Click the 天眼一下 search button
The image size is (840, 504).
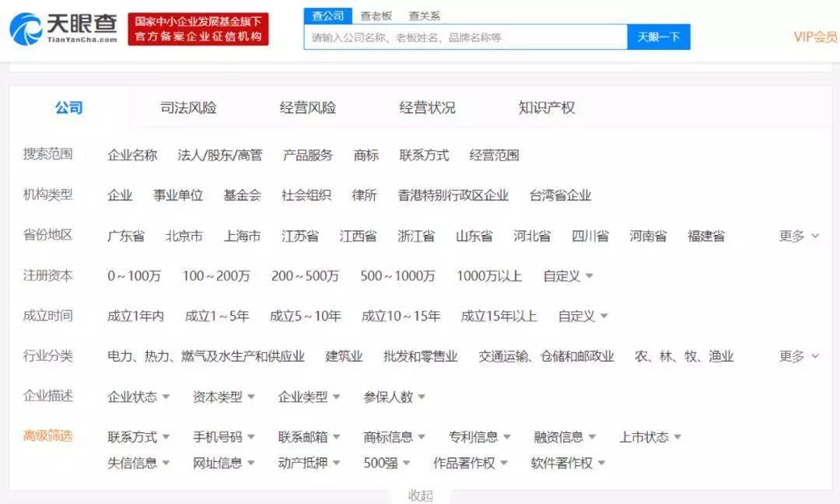[x=659, y=37]
